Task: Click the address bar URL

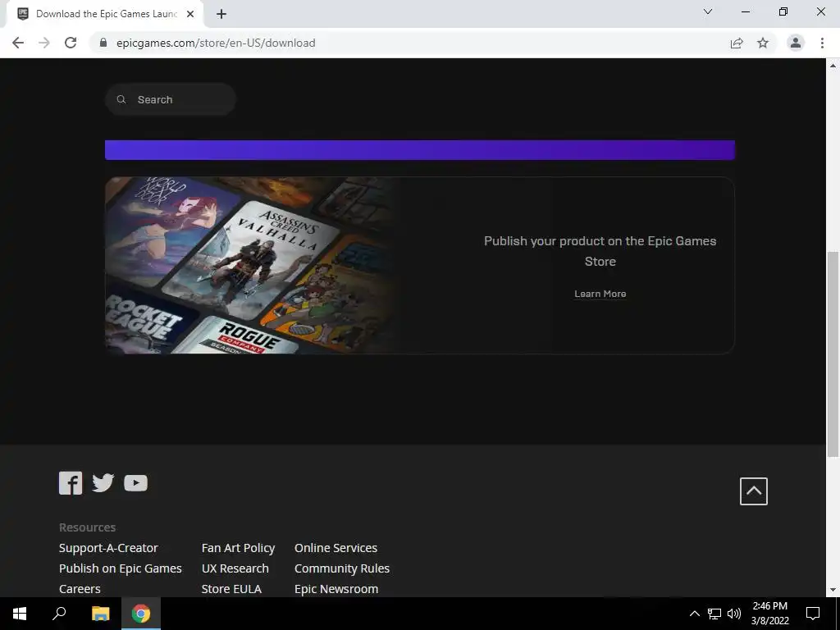Action: (216, 43)
